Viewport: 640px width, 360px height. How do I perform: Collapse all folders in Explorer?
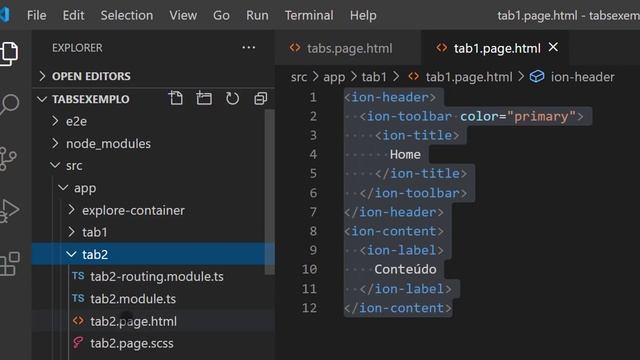click(260, 98)
